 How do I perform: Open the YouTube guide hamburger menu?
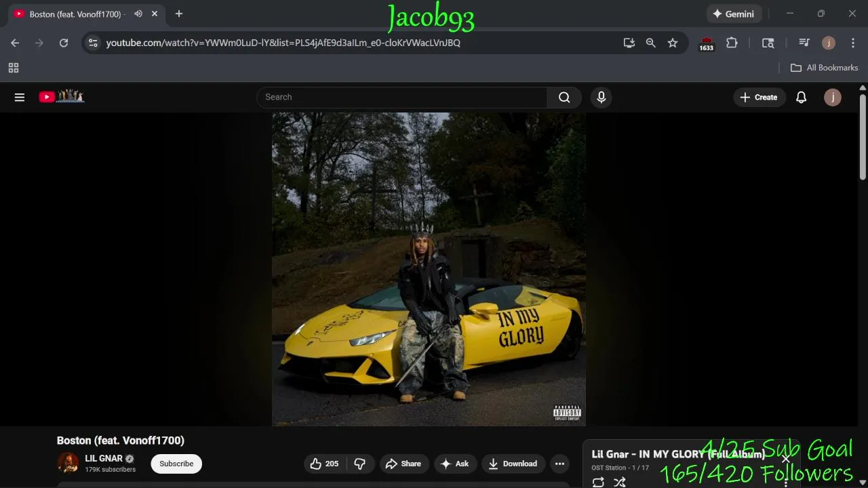point(20,97)
